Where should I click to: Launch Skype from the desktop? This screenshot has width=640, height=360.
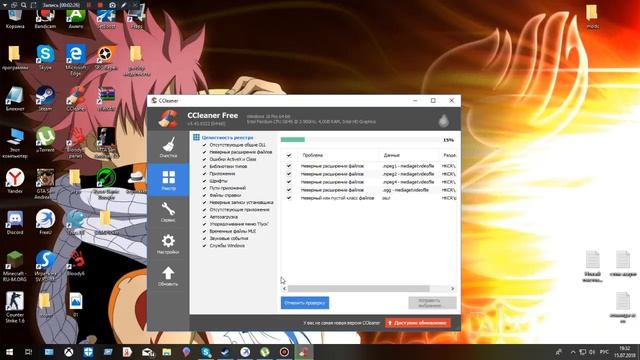[45, 57]
